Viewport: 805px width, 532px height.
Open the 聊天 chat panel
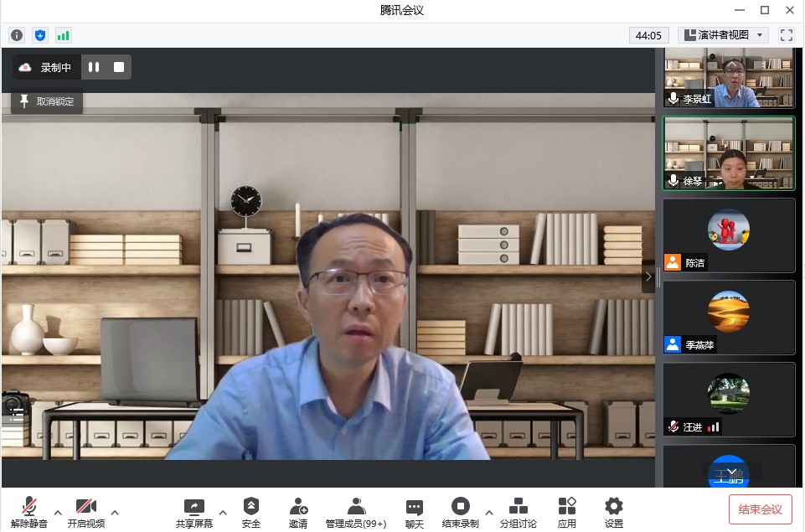click(414, 511)
